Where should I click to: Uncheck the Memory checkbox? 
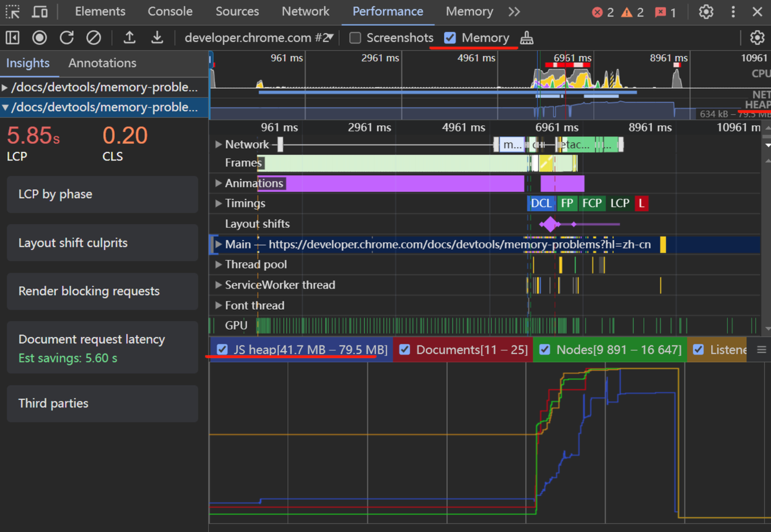click(x=450, y=38)
